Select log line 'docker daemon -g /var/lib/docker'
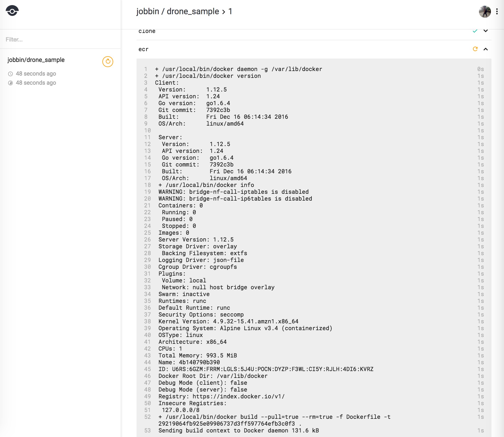 239,69
